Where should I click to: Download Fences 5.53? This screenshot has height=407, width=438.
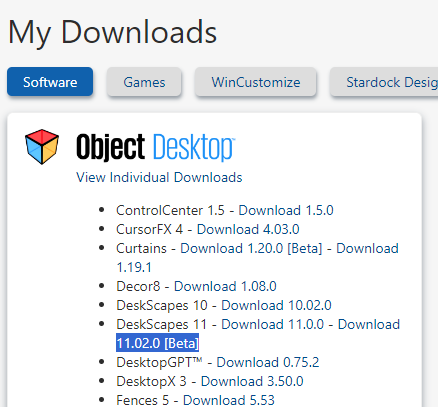229,400
